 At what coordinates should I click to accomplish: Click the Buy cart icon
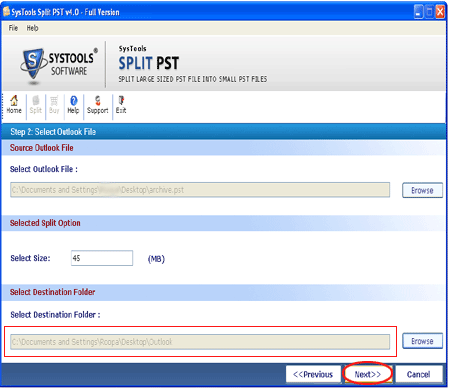54,105
